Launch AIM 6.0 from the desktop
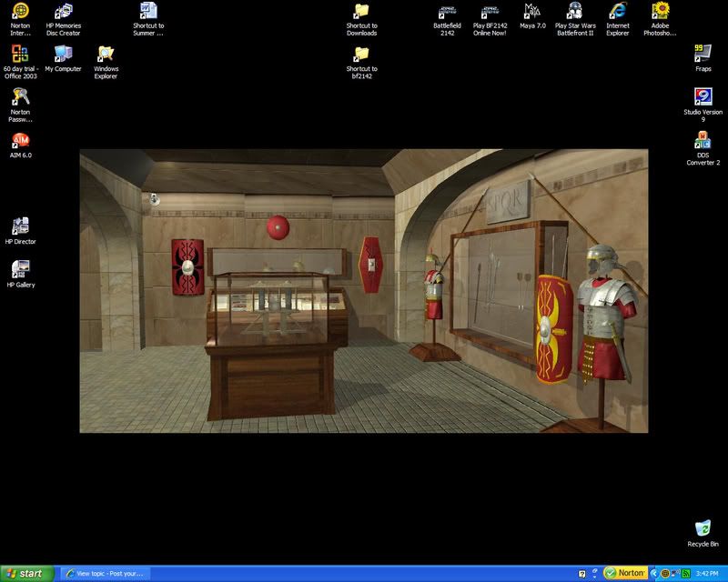 coord(20,145)
